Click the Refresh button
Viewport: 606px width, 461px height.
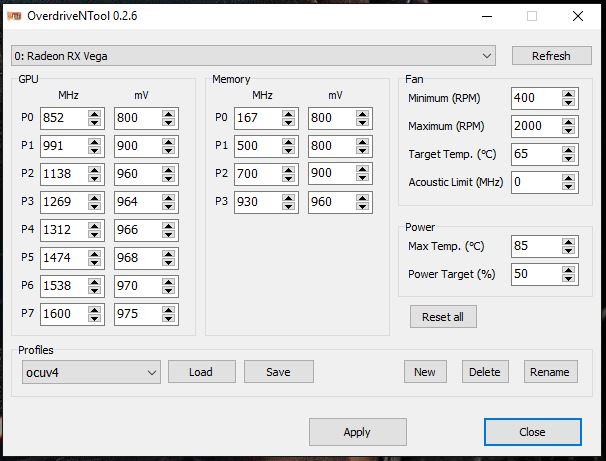pyautogui.click(x=551, y=56)
